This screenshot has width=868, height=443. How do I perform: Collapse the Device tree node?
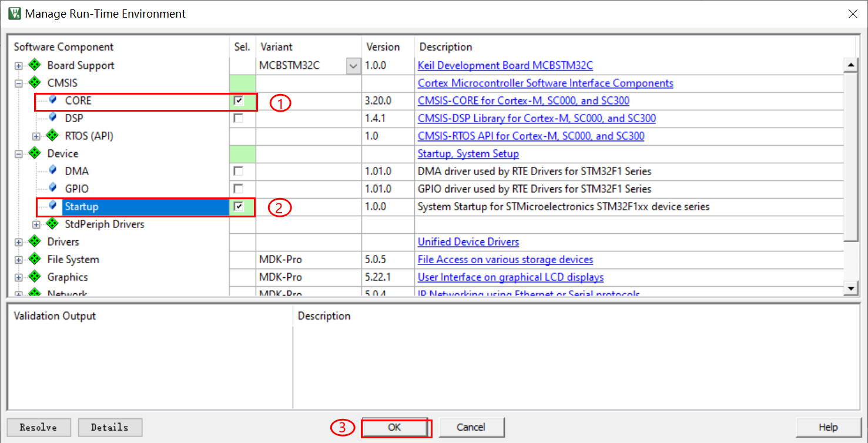(x=19, y=154)
